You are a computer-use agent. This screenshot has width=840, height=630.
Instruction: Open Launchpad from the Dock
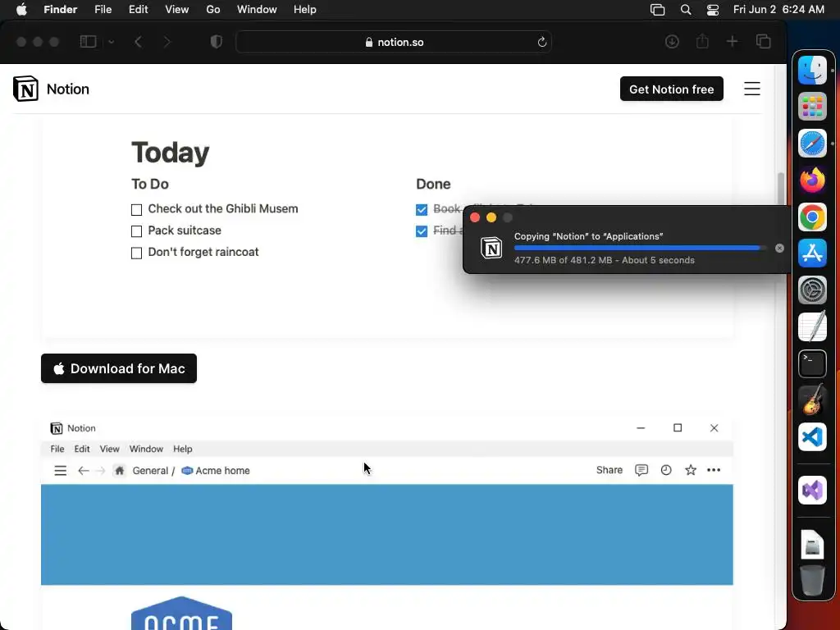point(813,107)
